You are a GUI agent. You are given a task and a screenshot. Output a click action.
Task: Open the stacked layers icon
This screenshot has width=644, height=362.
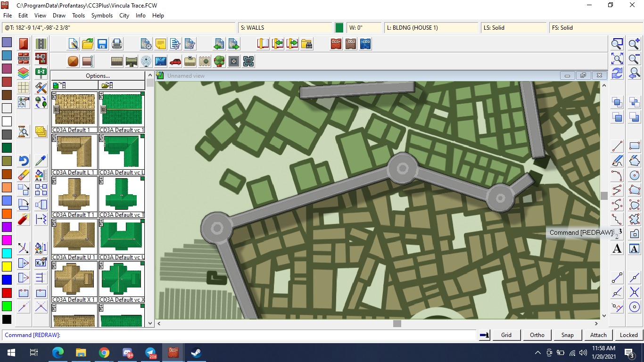tap(24, 73)
